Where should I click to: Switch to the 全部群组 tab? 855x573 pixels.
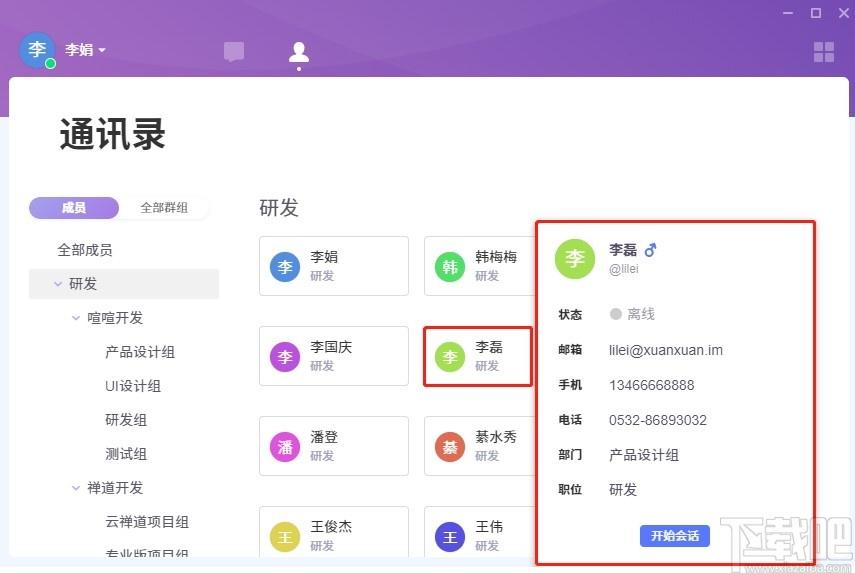(x=164, y=208)
